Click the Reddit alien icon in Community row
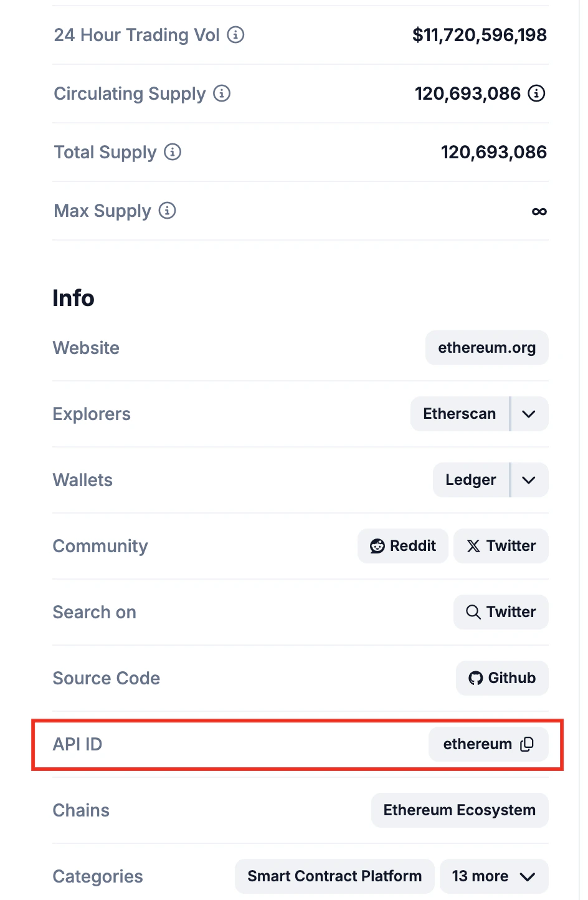Viewport: 588px width, 900px height. click(x=377, y=546)
